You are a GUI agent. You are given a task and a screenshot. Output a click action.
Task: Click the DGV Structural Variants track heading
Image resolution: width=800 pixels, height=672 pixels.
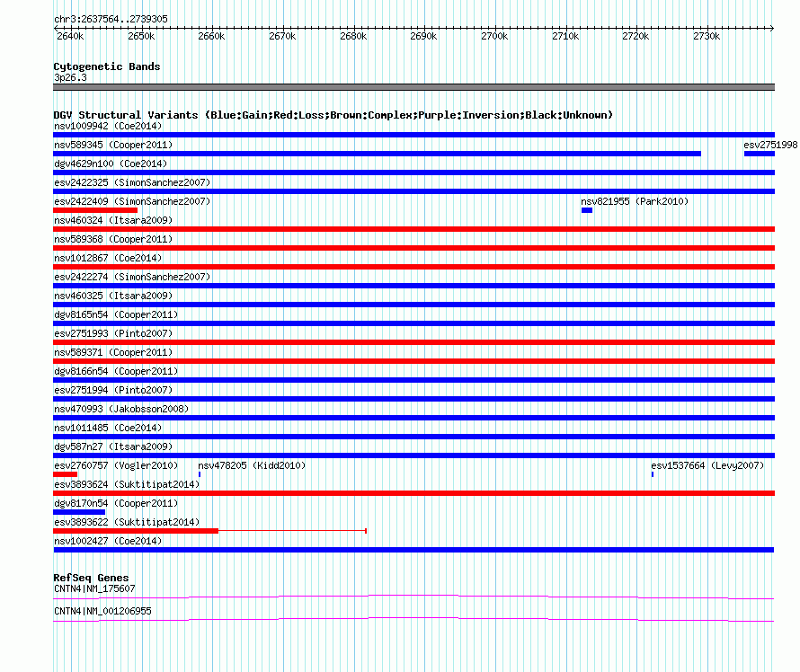pyautogui.click(x=333, y=115)
